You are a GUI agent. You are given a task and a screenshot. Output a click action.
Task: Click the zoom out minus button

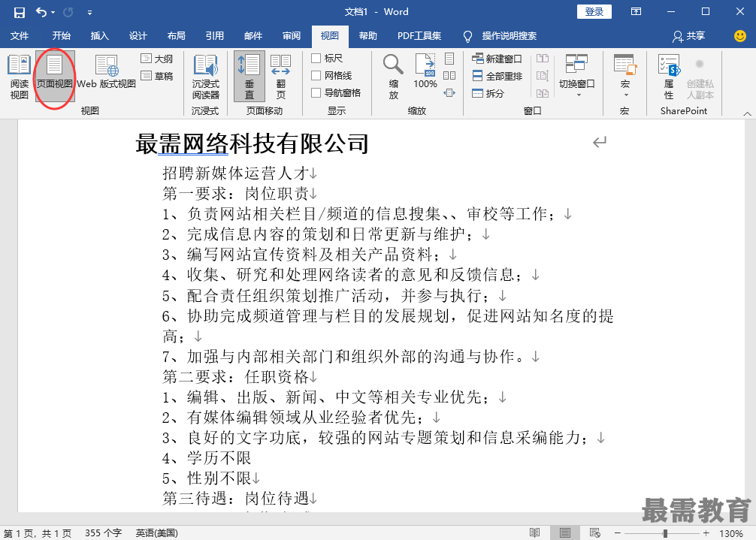pyautogui.click(x=617, y=532)
